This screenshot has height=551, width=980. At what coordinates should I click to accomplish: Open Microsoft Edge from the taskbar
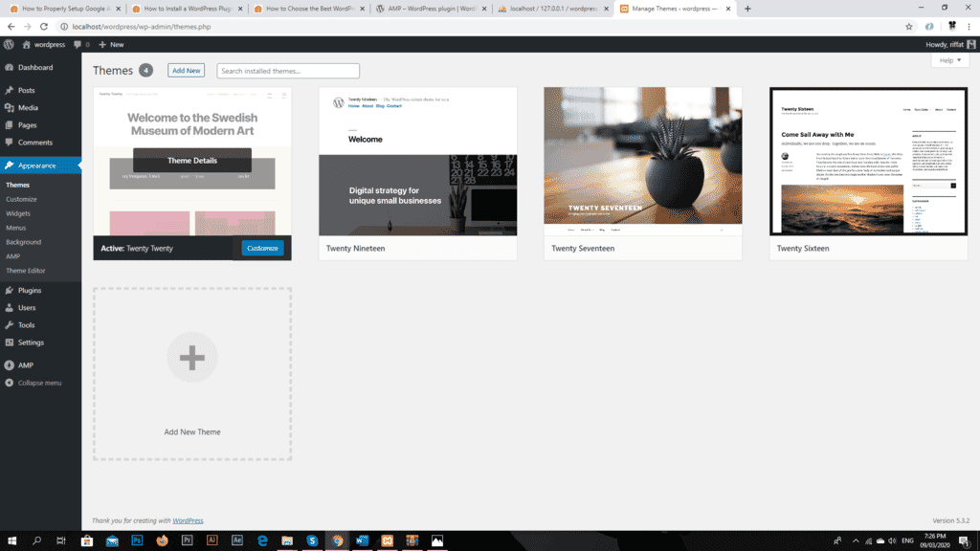[x=262, y=540]
